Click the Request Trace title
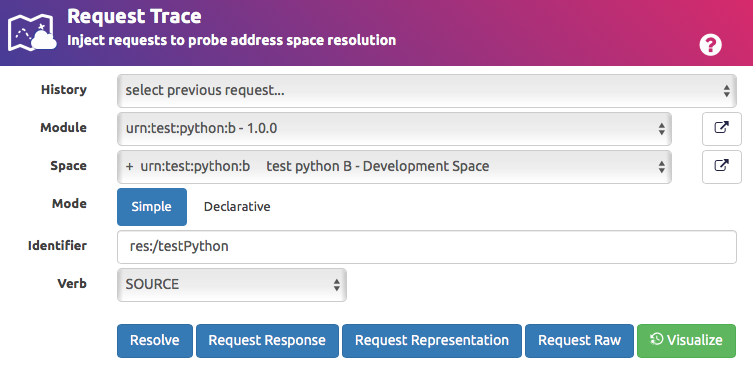This screenshot has height=379, width=753. click(134, 17)
